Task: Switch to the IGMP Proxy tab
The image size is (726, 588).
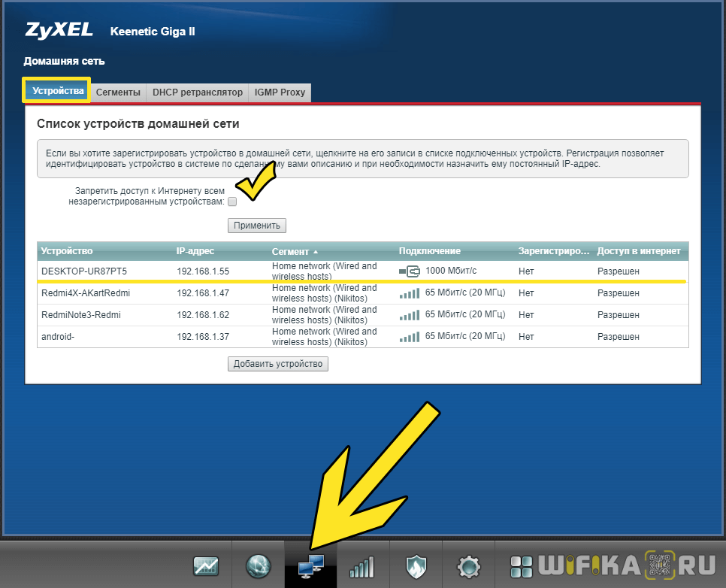Action: 280,92
